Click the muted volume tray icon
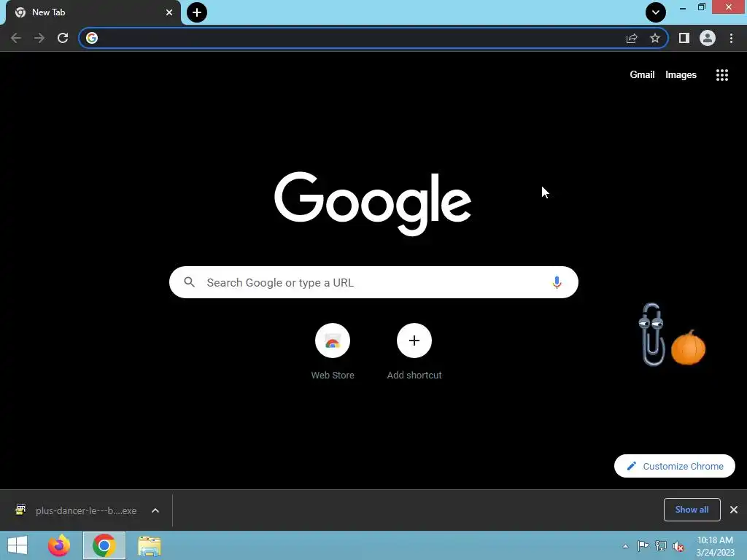Image resolution: width=747 pixels, height=560 pixels. point(678,546)
